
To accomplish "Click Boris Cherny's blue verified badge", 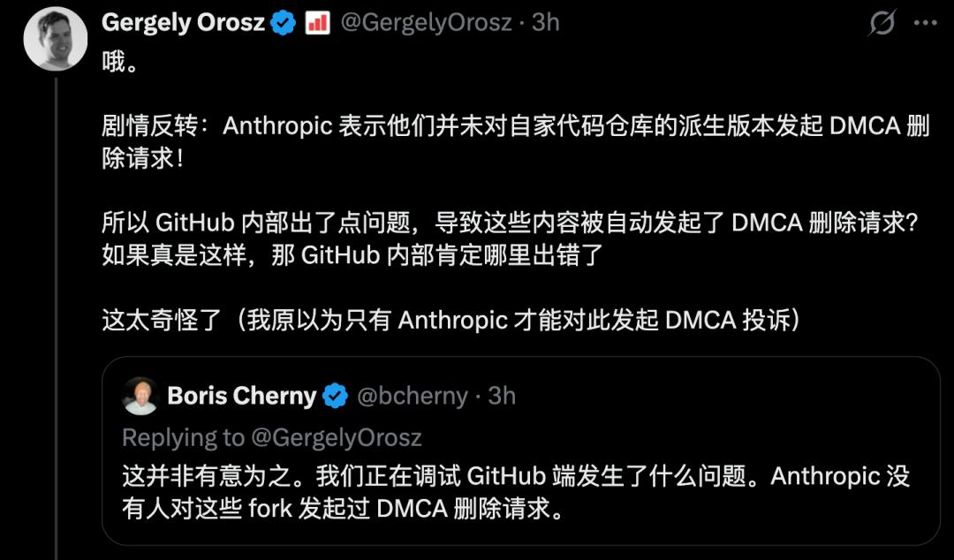I will tap(335, 396).
